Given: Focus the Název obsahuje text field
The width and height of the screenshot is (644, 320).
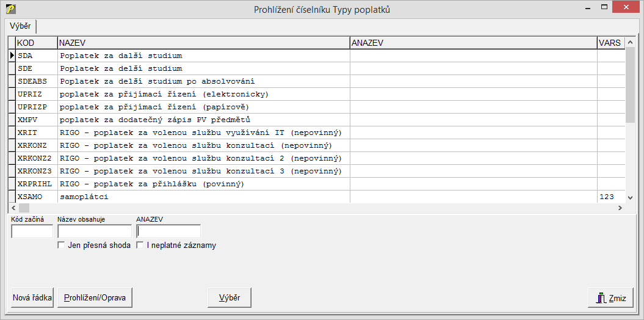Looking at the screenshot, I should [x=94, y=231].
